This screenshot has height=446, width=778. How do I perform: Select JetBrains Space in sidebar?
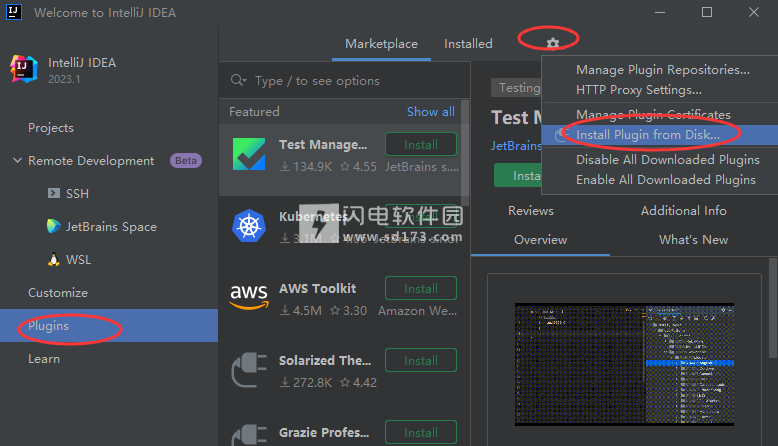pyautogui.click(x=111, y=227)
